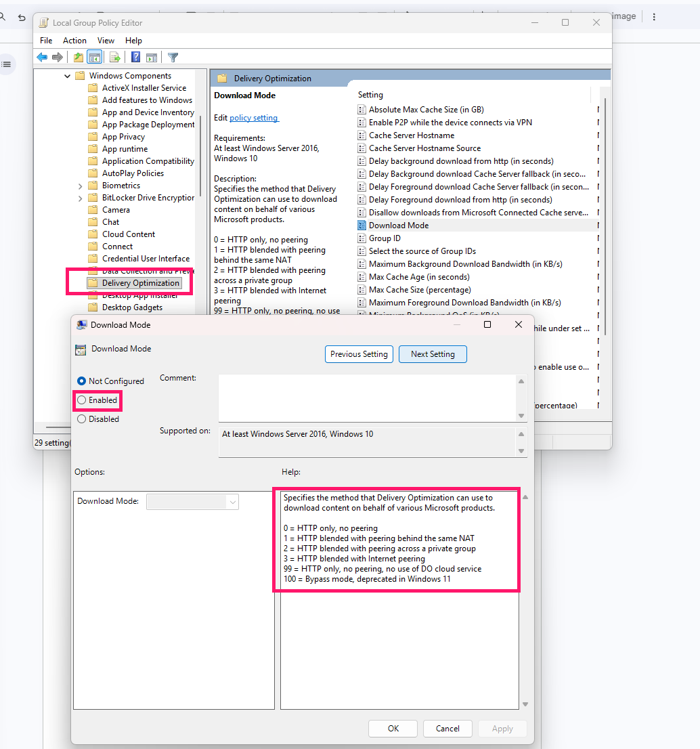Image resolution: width=700 pixels, height=749 pixels.
Task: Click the Max Cache Age policy icon
Action: (362, 276)
